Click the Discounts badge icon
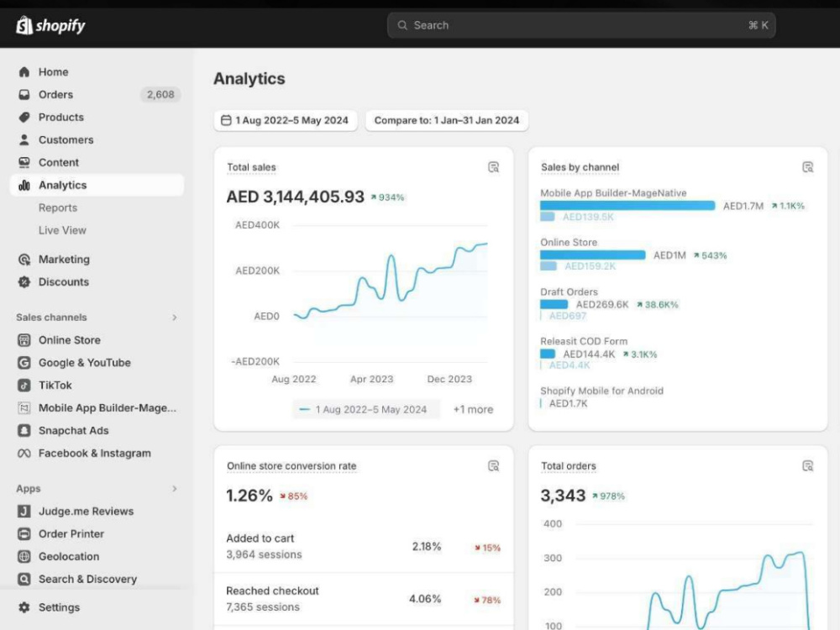The height and width of the screenshot is (630, 840). tap(24, 281)
